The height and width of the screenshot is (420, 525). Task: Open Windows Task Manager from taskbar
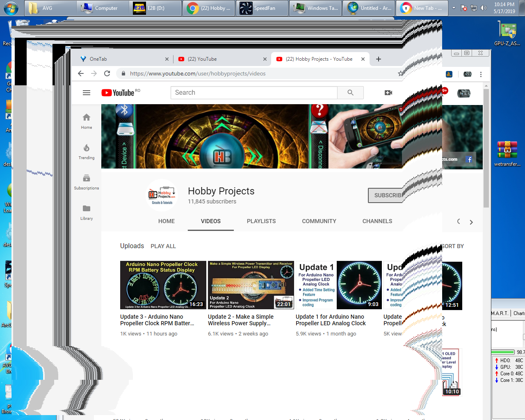tap(315, 8)
